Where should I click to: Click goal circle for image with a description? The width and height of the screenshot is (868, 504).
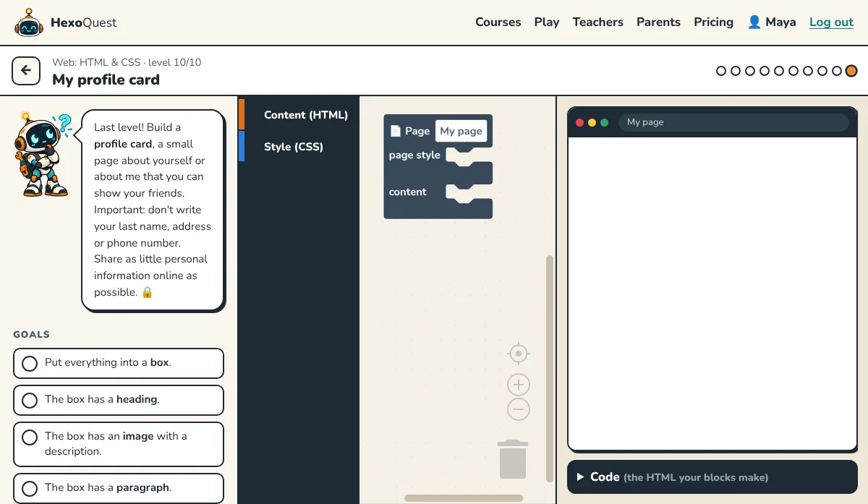[x=30, y=437]
